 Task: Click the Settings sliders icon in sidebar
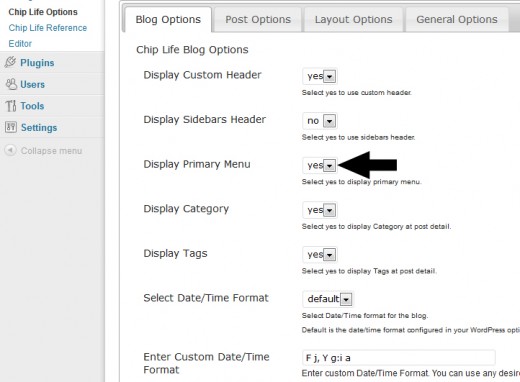point(11,127)
